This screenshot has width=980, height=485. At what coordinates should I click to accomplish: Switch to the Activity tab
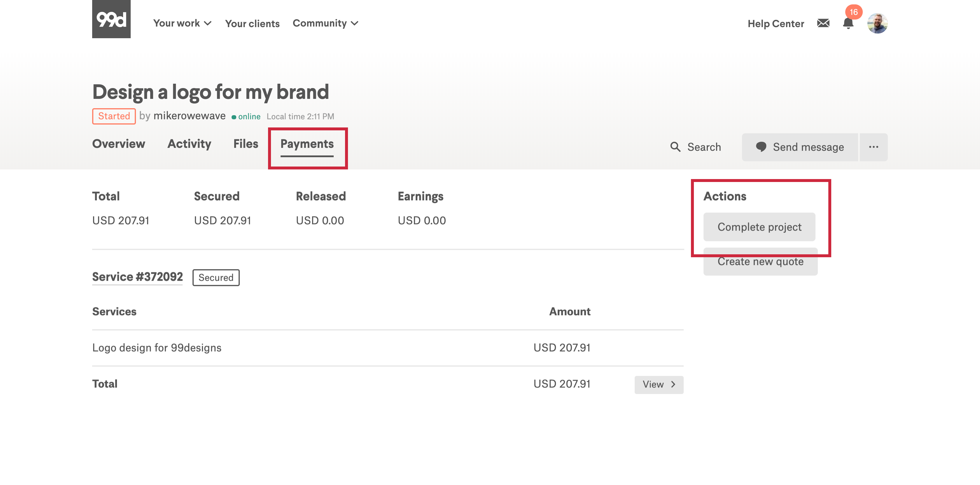pos(189,144)
